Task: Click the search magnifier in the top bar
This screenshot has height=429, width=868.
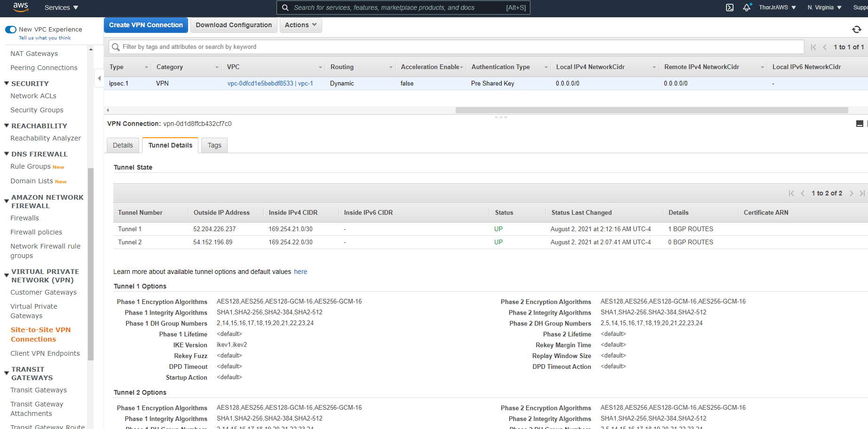Action: [x=285, y=8]
